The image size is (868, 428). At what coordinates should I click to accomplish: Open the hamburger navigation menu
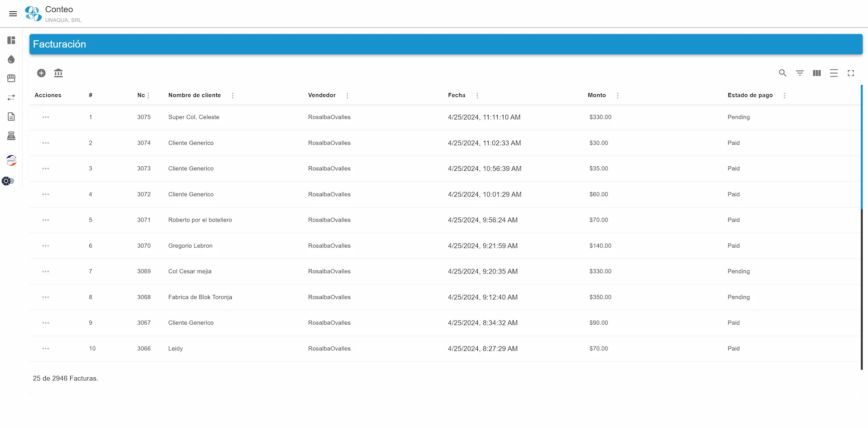[13, 14]
